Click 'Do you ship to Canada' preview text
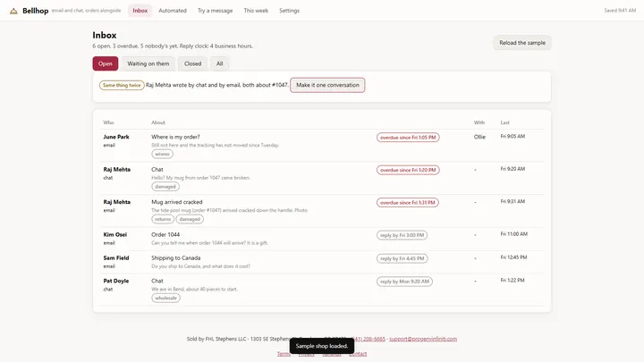This screenshot has width=644, height=362. (x=200, y=266)
